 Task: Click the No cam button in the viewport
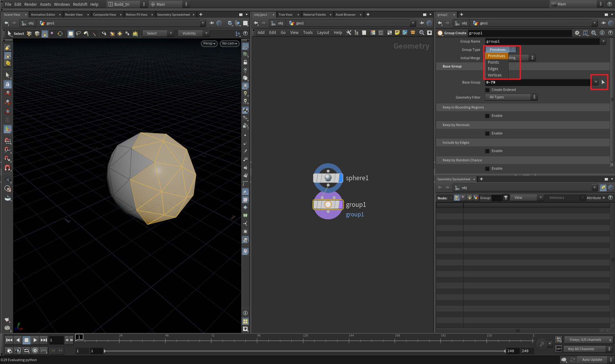(x=229, y=43)
